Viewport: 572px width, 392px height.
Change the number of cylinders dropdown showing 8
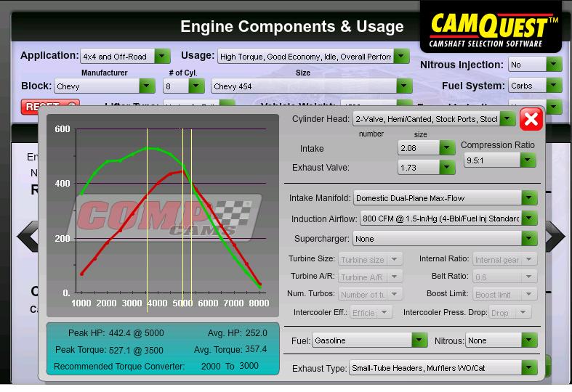[183, 86]
